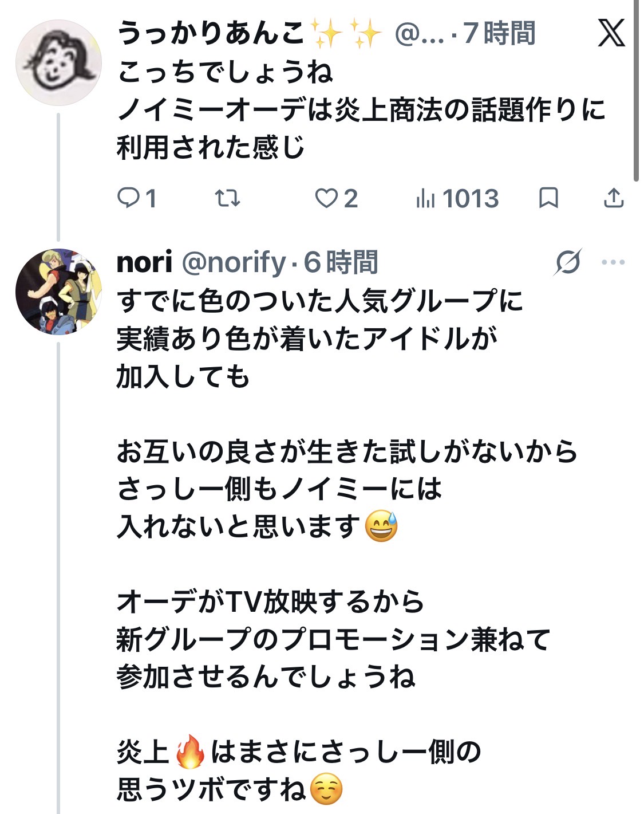
Task: Repost うっかりあんこ's tweet
Action: tap(227, 198)
